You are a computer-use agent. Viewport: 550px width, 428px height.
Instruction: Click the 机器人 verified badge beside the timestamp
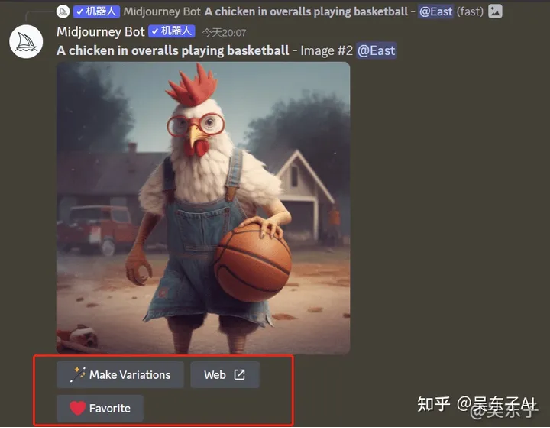click(172, 31)
